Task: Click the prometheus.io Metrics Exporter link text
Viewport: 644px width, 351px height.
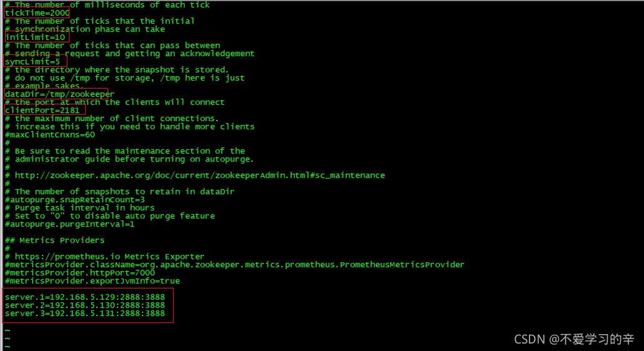Action: [109, 257]
